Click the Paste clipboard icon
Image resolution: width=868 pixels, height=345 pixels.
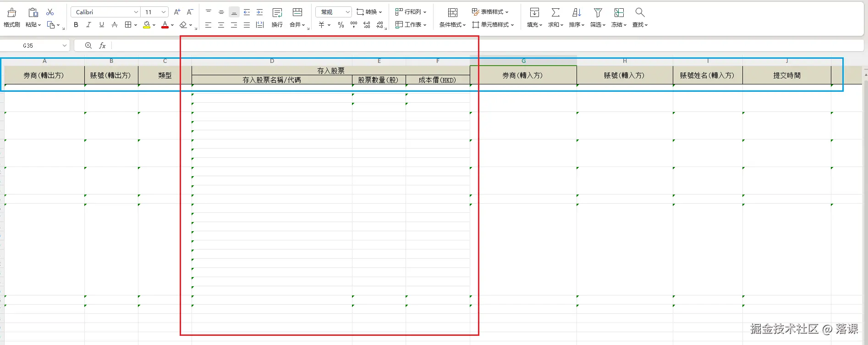tap(33, 12)
